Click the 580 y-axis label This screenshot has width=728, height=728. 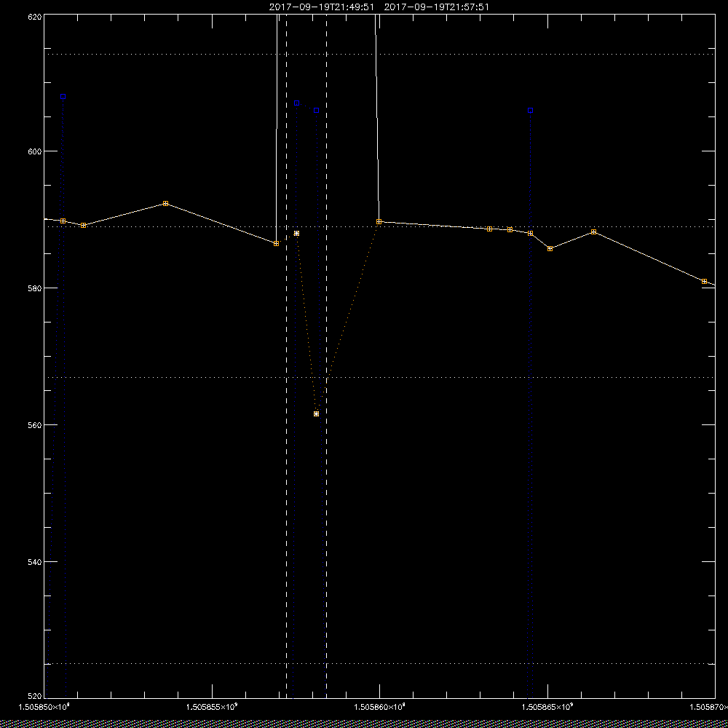(35, 288)
